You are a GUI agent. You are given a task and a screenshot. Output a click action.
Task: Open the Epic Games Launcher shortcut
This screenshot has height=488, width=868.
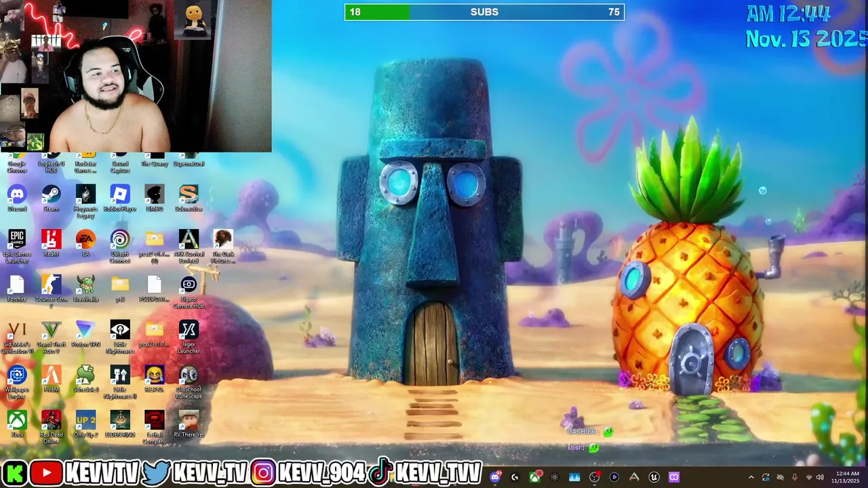coord(17,246)
